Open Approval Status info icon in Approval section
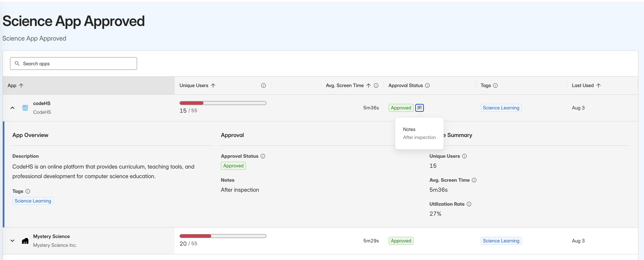This screenshot has width=644, height=260. 263,156
